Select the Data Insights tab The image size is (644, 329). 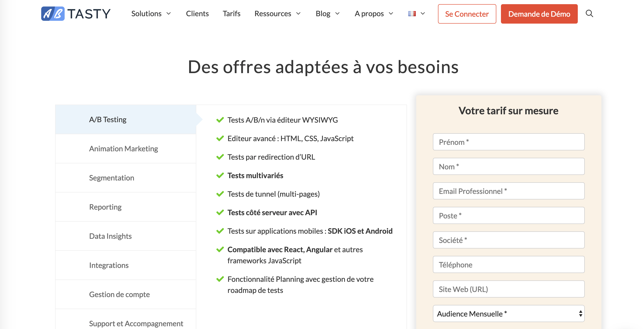(125, 236)
